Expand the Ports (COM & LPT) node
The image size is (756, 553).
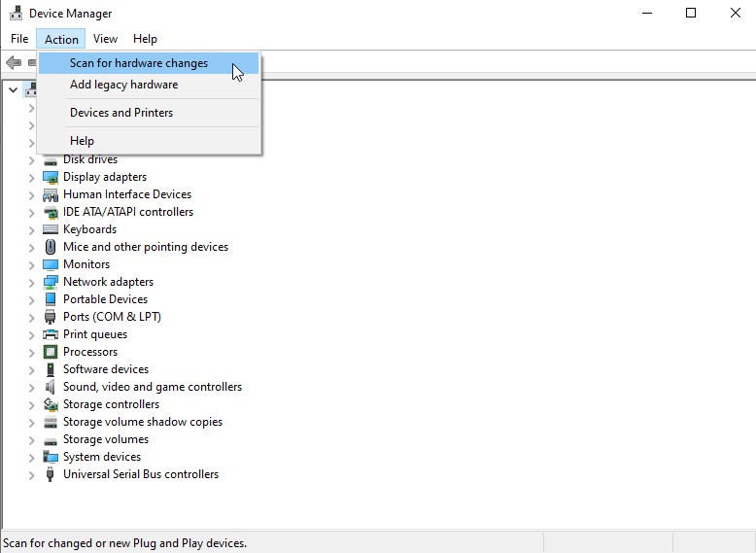tap(31, 318)
